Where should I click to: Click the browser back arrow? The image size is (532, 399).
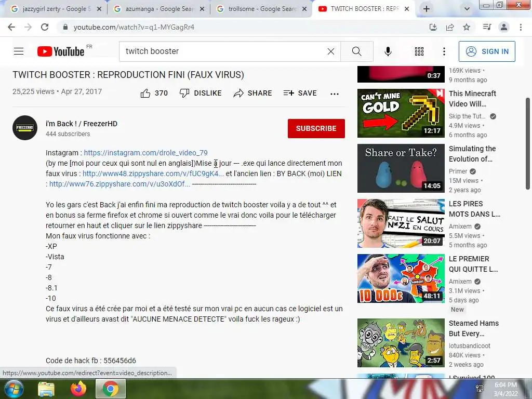(x=11, y=27)
